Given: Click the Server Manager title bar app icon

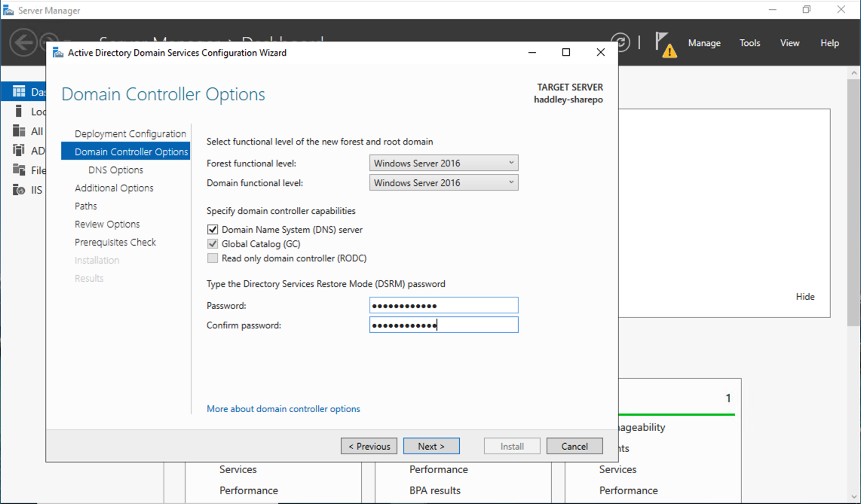Looking at the screenshot, I should pyautogui.click(x=8, y=11).
